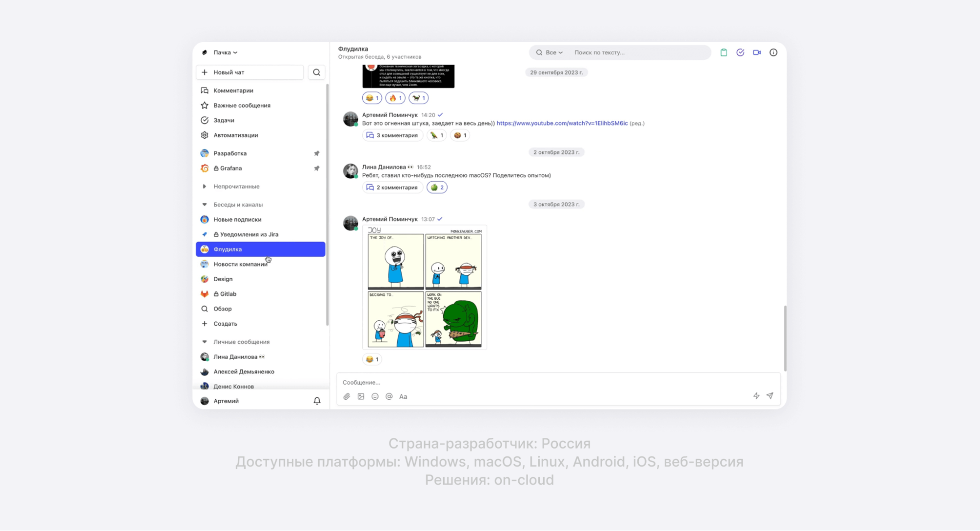Image resolution: width=980 pixels, height=531 pixels.
Task: Click the paperclip attach file icon
Action: click(347, 396)
